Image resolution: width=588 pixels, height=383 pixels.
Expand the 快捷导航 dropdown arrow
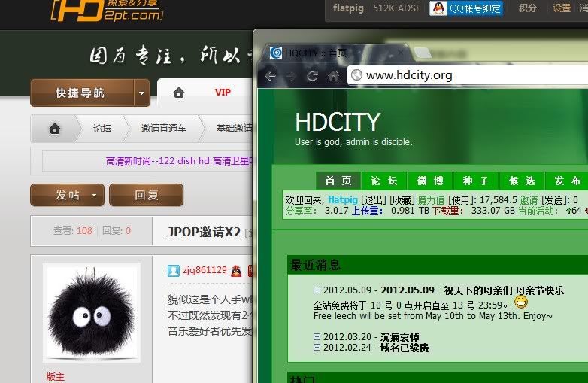142,93
